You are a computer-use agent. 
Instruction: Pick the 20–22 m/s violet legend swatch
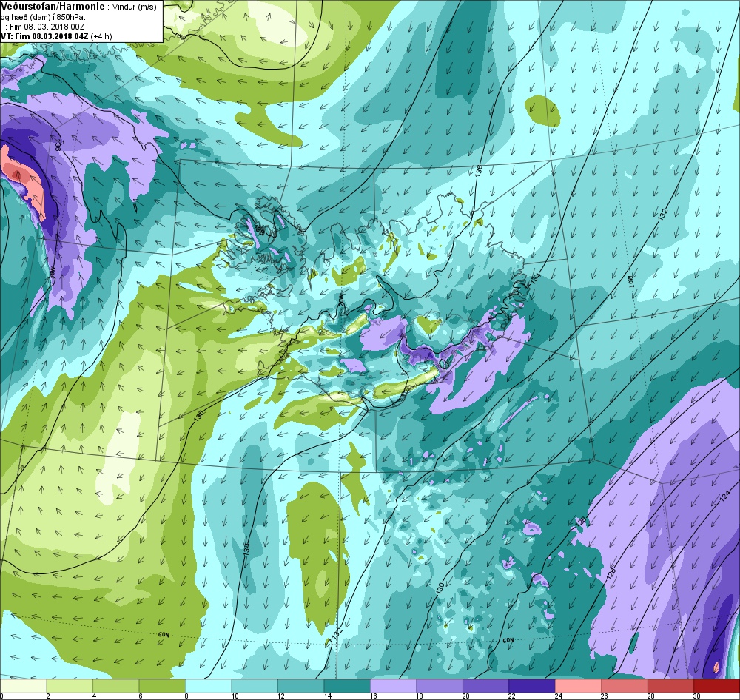[x=486, y=685]
